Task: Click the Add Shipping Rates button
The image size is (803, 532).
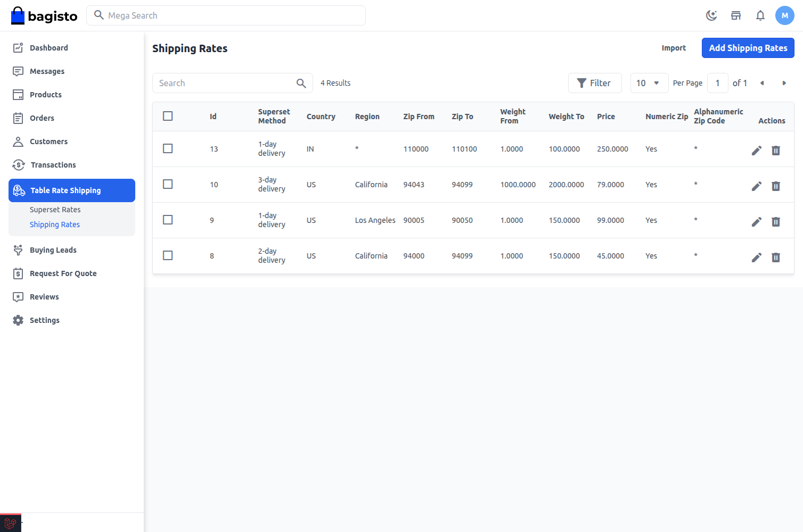Action: 748,48
